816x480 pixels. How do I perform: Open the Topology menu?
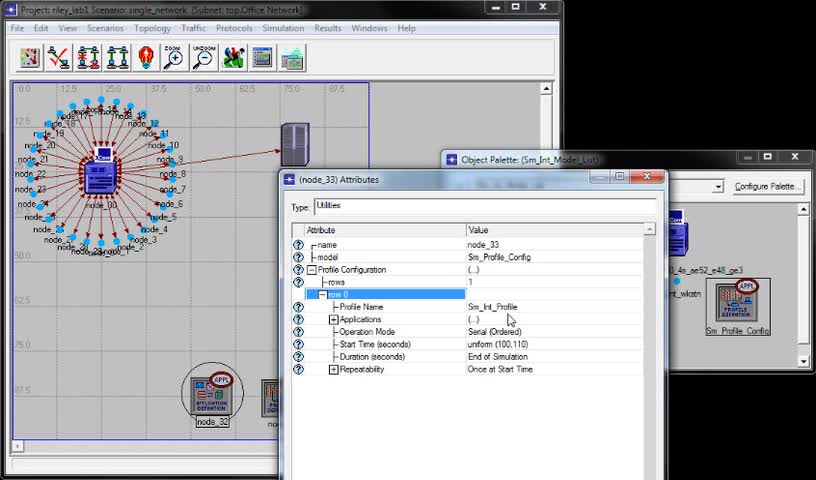coord(152,28)
